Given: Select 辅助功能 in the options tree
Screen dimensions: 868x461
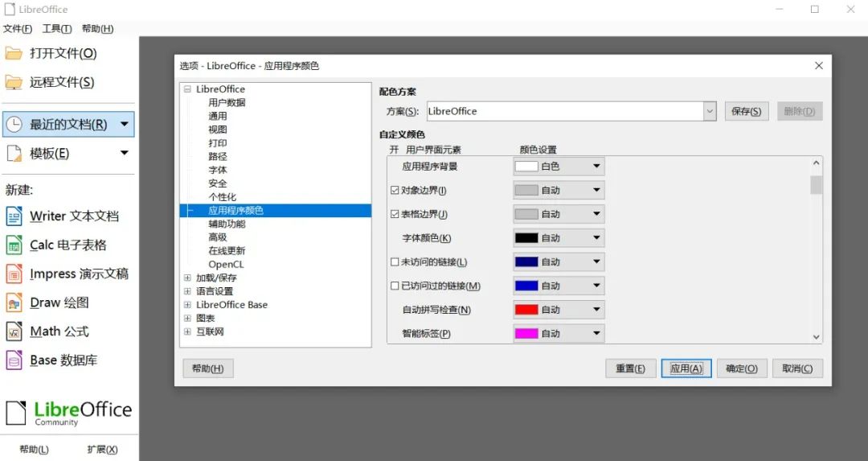Looking at the screenshot, I should [227, 224].
